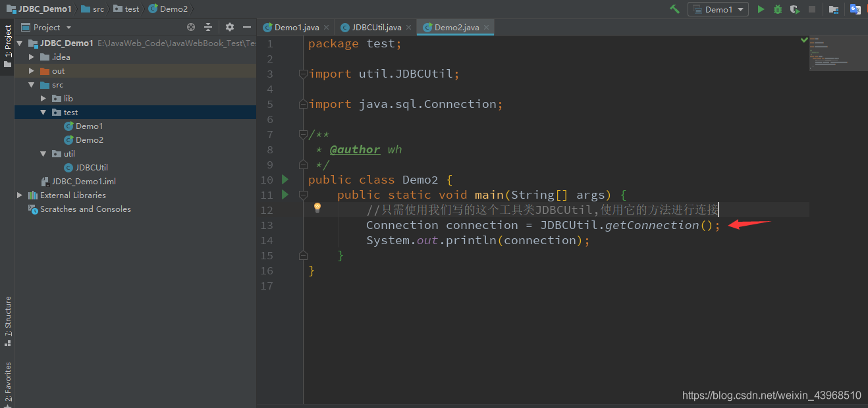Select Demo1 class icon in project tree
868x408 pixels.
(x=68, y=126)
